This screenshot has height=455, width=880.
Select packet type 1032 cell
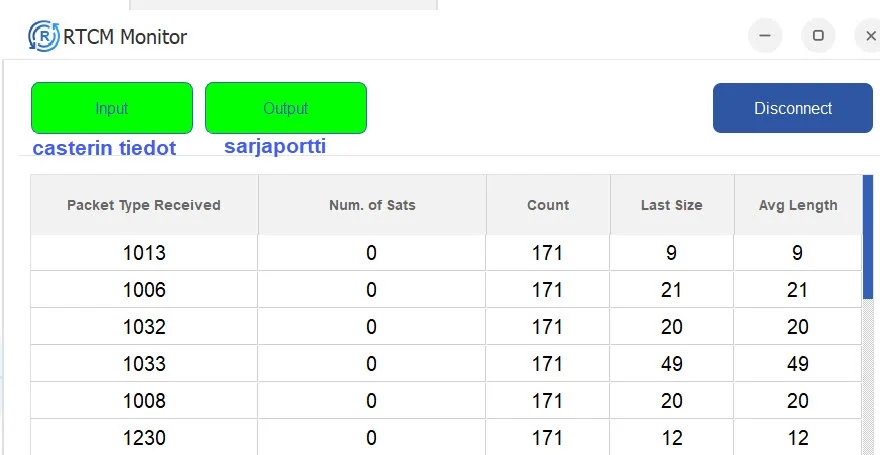pyautogui.click(x=144, y=327)
